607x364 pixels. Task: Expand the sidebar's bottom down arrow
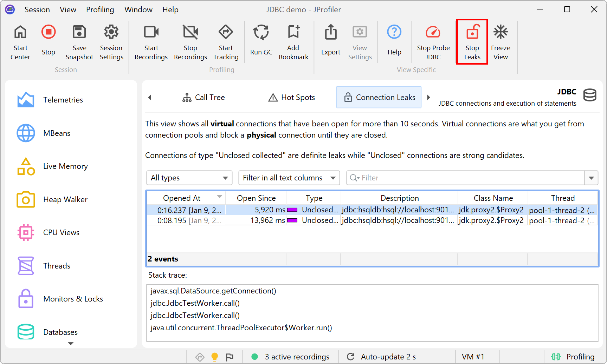pyautogui.click(x=71, y=344)
